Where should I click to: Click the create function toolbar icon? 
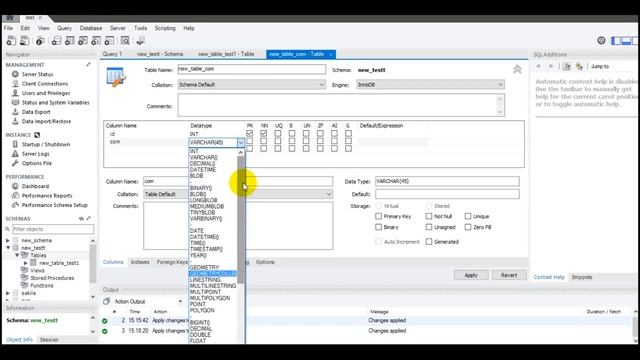(109, 40)
